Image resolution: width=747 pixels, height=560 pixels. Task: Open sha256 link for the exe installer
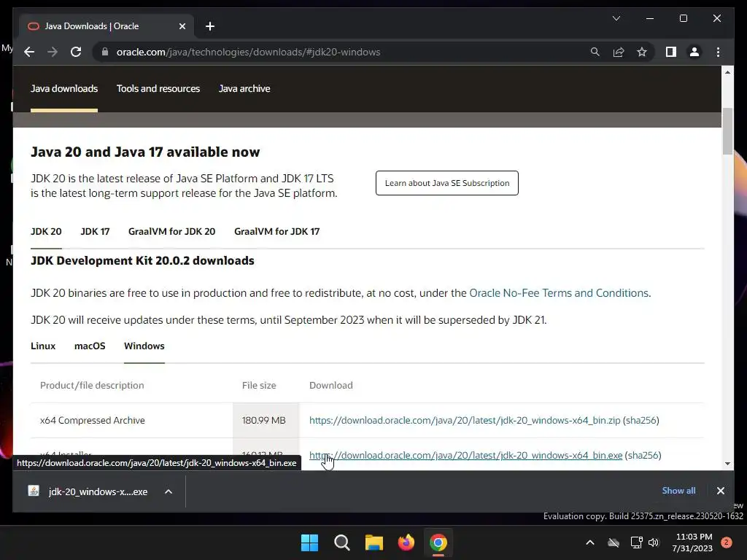[x=643, y=455]
